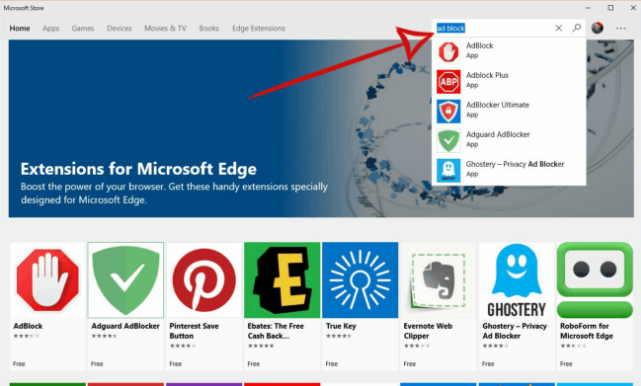The image size is (641, 386).
Task: Switch to the Movies & TV tab
Action: pos(165,28)
